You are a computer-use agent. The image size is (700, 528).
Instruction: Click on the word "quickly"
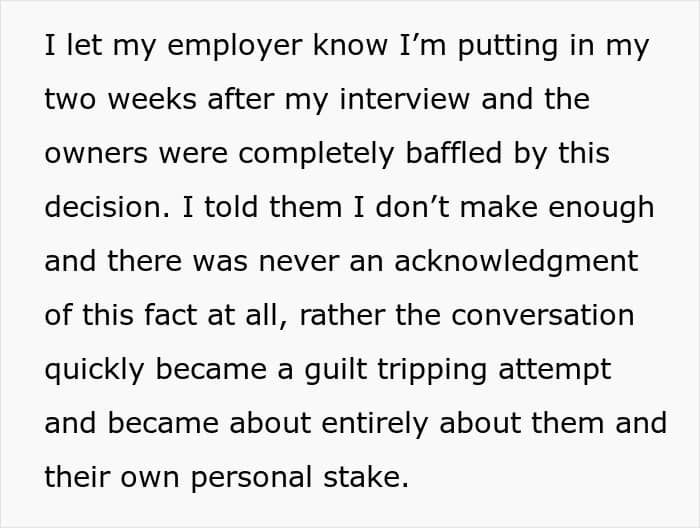[x=94, y=370]
